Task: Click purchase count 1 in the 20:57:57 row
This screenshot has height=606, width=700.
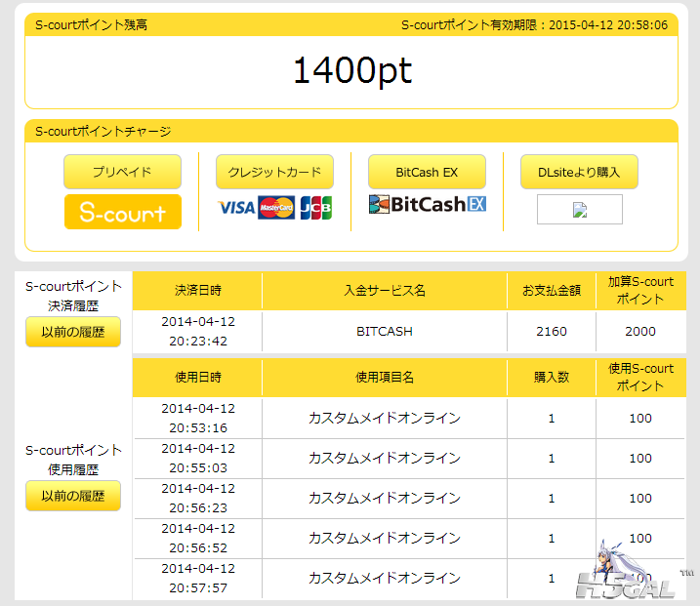Action: [x=552, y=579]
